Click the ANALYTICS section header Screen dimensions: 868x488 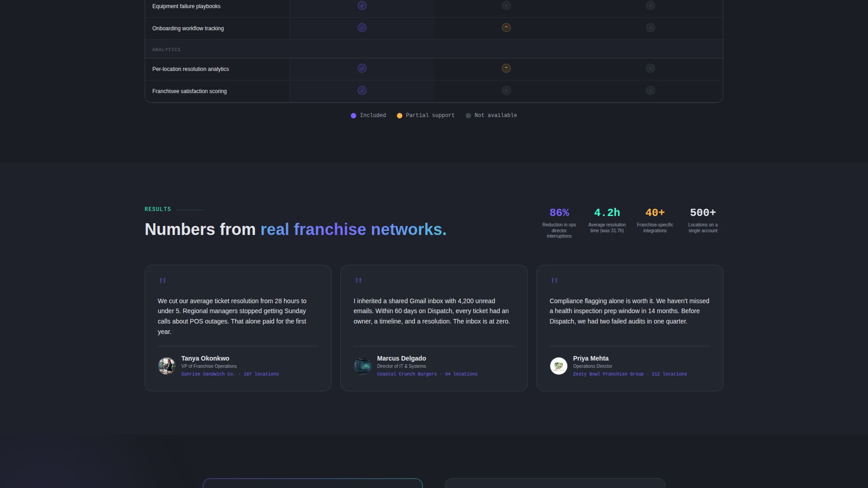pyautogui.click(x=166, y=50)
